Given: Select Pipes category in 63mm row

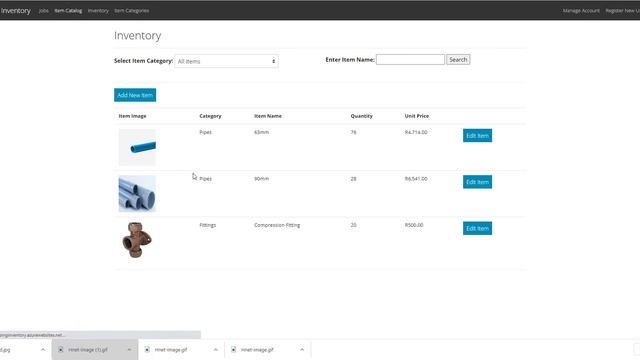Looking at the screenshot, I should [x=205, y=132].
